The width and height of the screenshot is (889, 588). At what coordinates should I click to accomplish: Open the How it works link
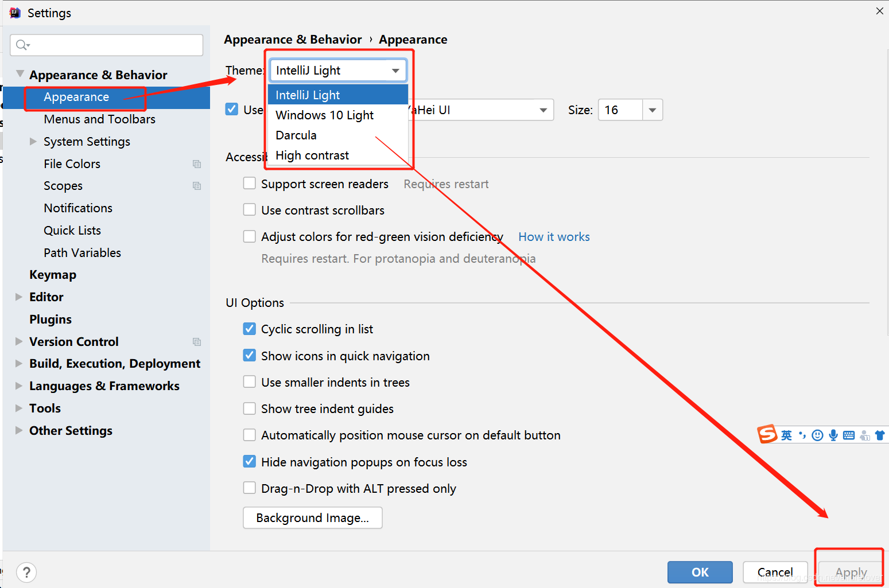[x=554, y=237]
